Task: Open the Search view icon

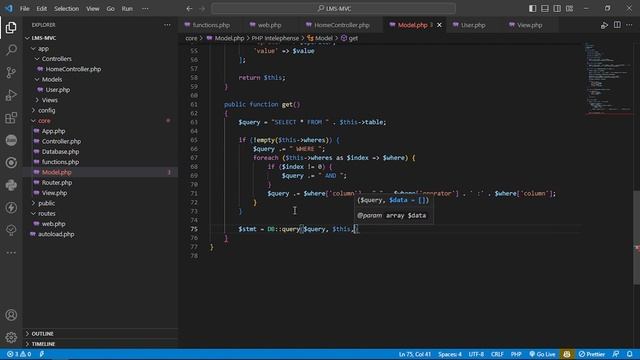Action: (x=11, y=50)
